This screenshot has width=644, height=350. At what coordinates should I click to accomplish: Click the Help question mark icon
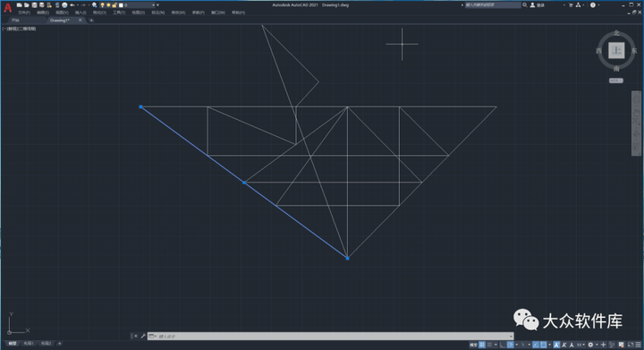(593, 5)
